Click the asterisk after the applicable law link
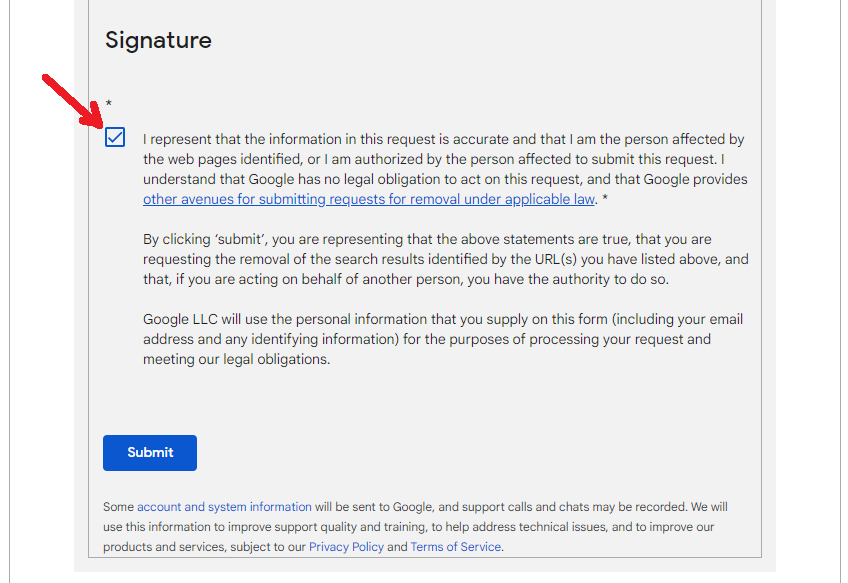 point(605,198)
